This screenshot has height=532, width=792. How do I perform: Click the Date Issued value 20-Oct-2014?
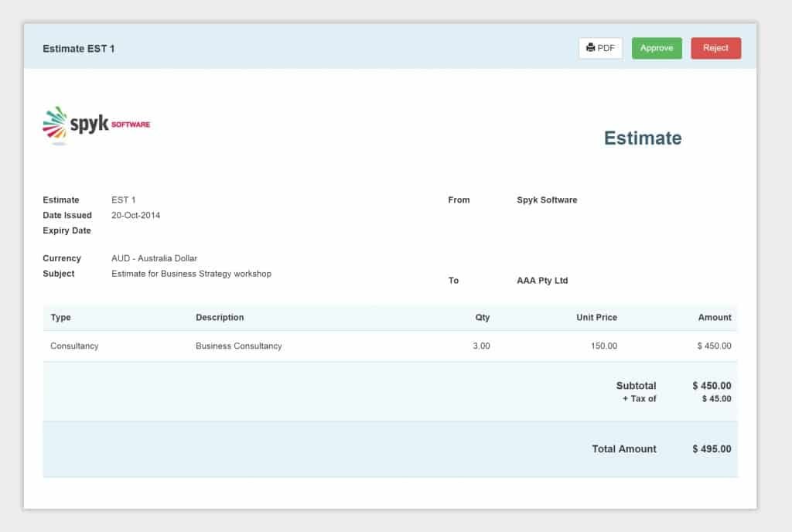[x=135, y=215]
